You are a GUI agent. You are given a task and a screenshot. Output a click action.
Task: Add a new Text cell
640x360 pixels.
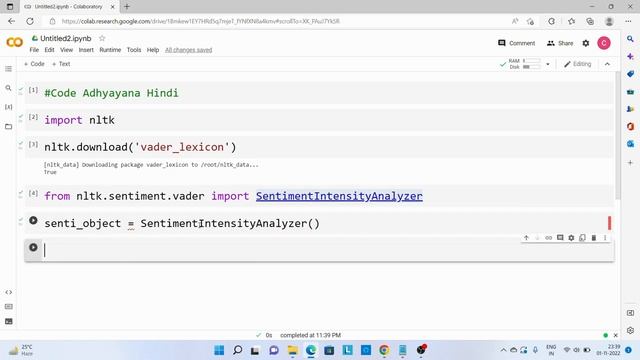[x=61, y=64]
